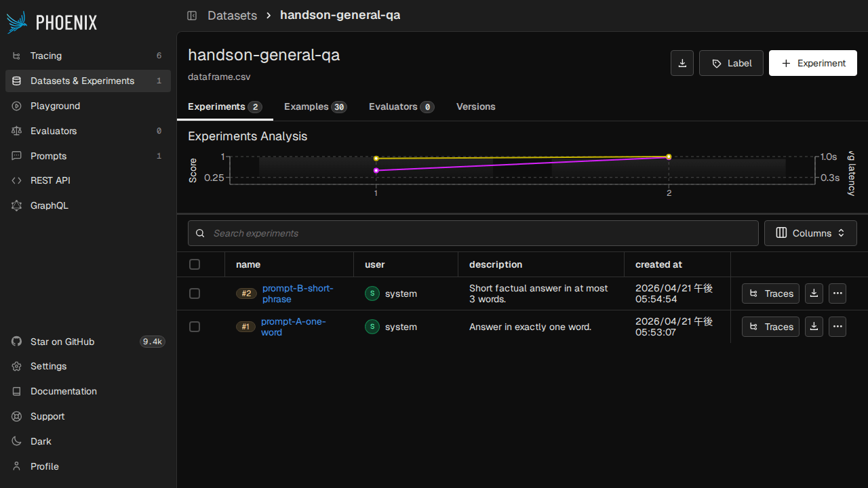Image resolution: width=868 pixels, height=488 pixels.
Task: Open the Settings gear in sidebar
Action: coord(17,366)
